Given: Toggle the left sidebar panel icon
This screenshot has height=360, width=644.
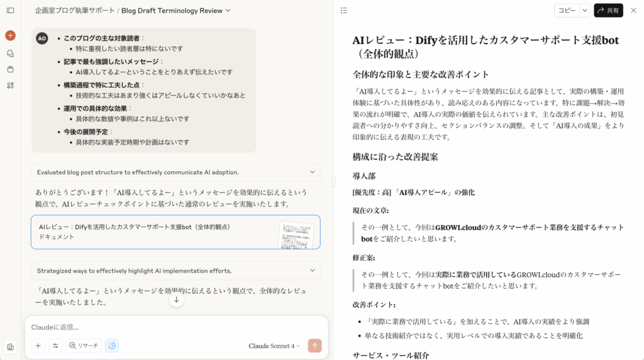Looking at the screenshot, I should (10, 10).
